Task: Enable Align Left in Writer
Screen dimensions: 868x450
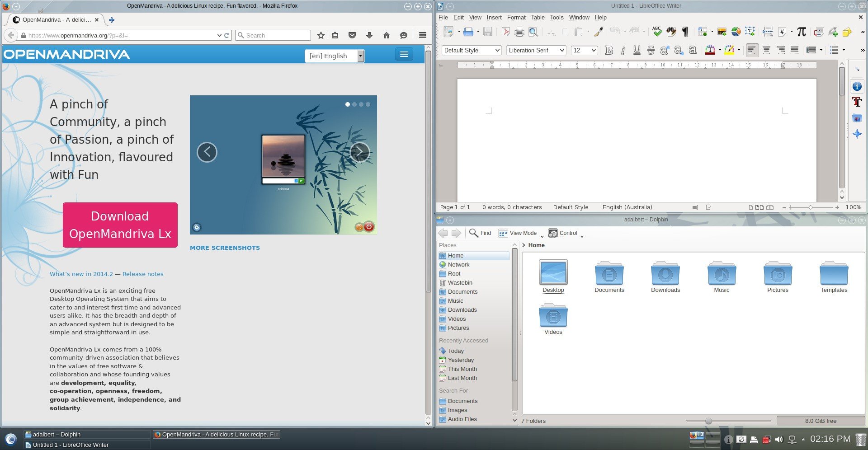Action: click(752, 50)
